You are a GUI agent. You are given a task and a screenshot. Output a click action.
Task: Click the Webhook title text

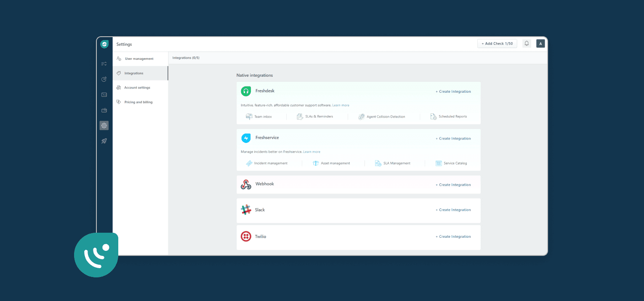point(264,184)
